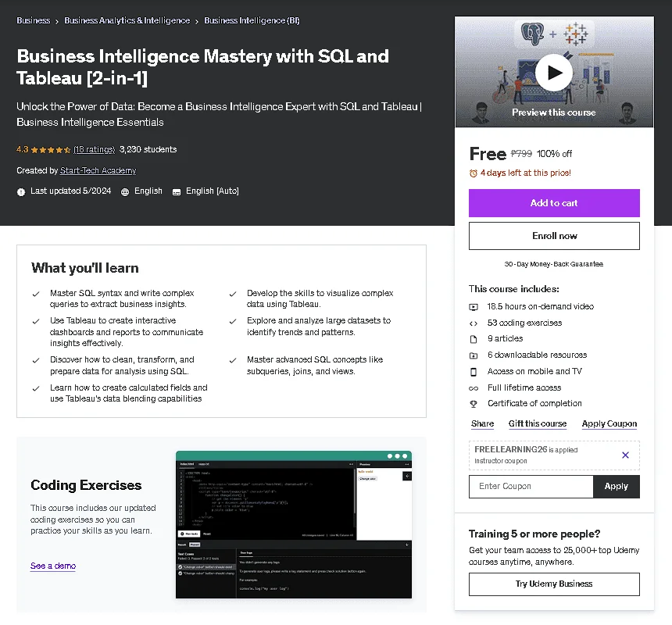The width and height of the screenshot is (672, 625).
Task: Click the chevron after Business Analytics & Intelligence
Action: click(197, 21)
